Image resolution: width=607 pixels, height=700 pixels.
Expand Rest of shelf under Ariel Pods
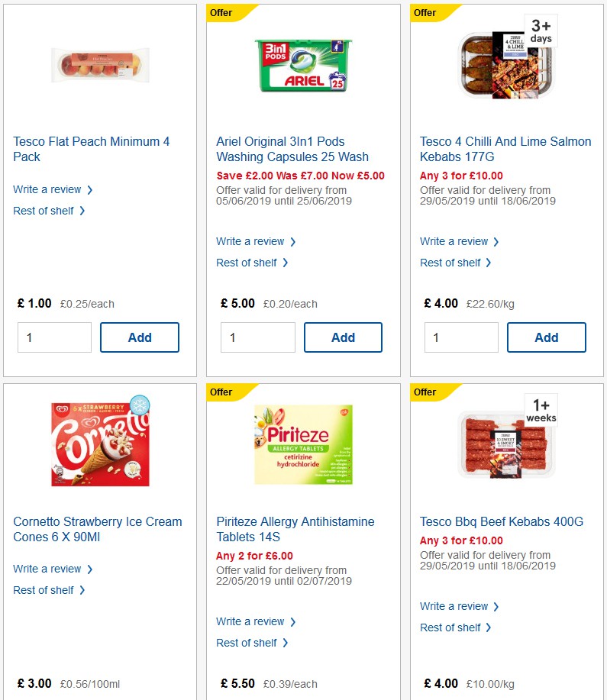(248, 263)
